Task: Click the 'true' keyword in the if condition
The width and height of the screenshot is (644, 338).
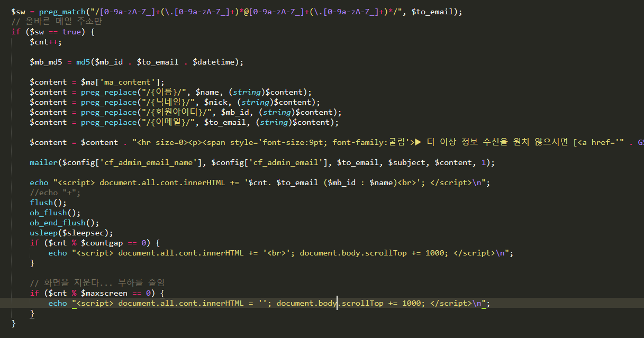Action: 71,32
